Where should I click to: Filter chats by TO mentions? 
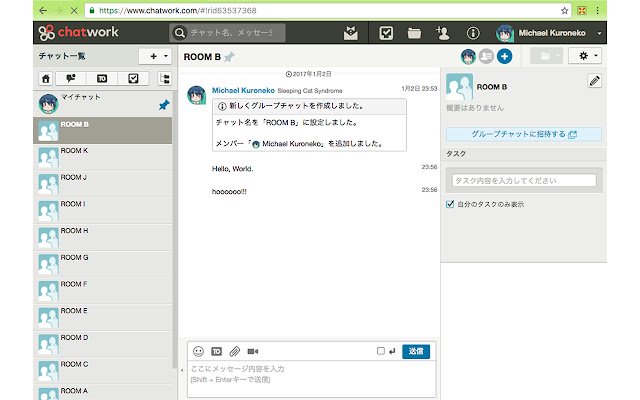[102, 78]
